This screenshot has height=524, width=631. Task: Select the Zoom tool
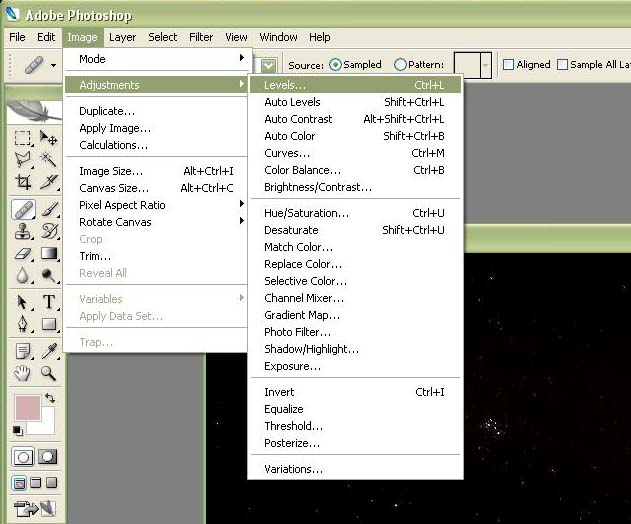point(49,373)
